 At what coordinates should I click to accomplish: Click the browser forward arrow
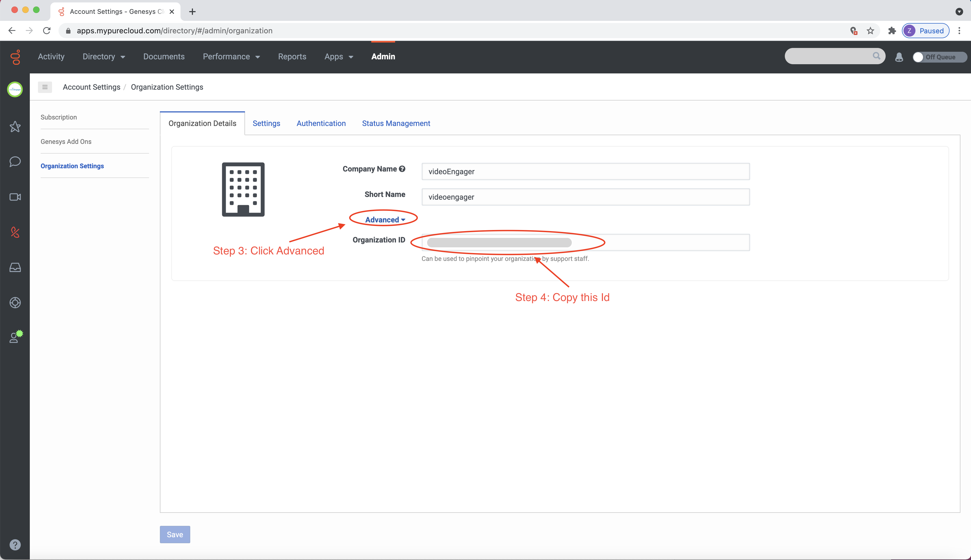29,31
